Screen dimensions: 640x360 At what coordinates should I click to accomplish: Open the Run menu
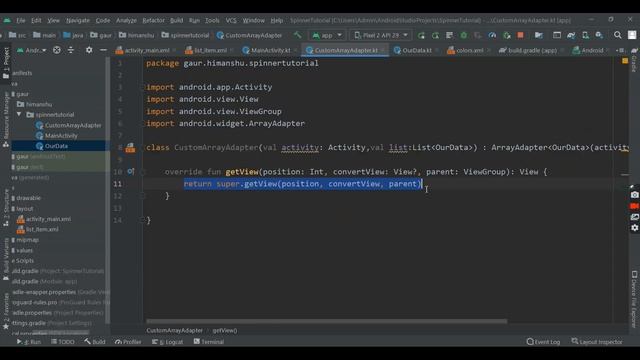[x=194, y=20]
